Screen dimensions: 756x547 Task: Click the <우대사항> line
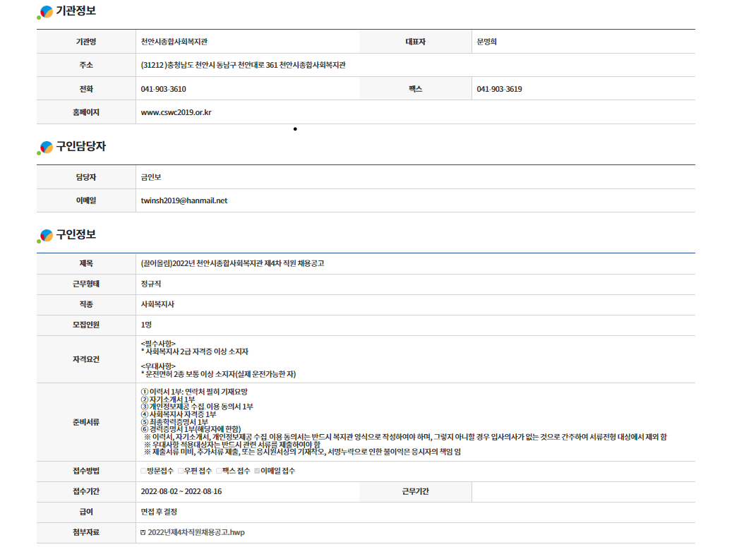[x=158, y=366]
